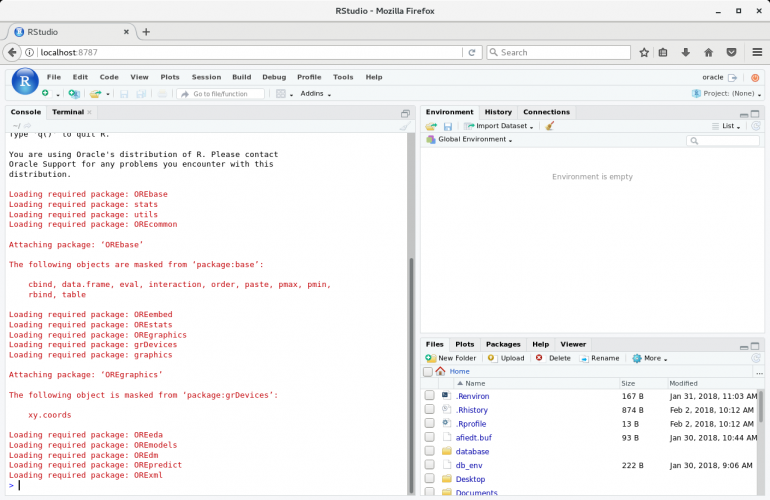Open the workspace panes dropdown arrow
The width and height of the screenshot is (770, 500).
coord(291,94)
